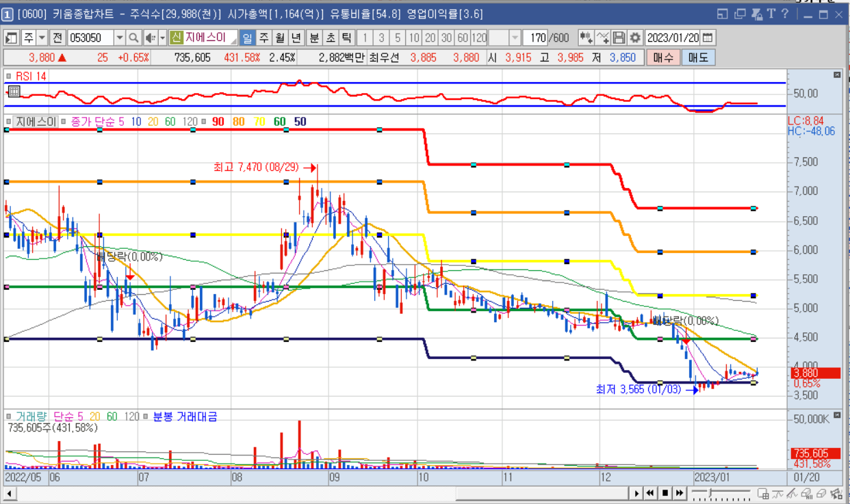
Task: Select interval preset 5
Action: 398,38
